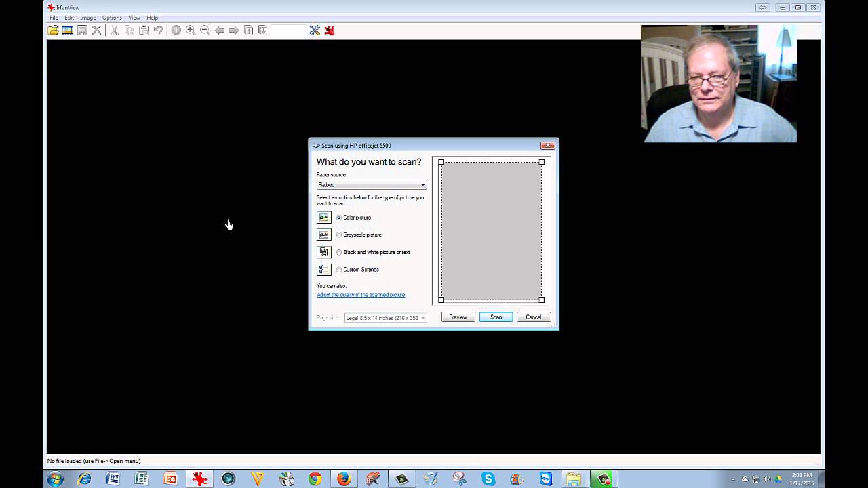Click the Delete X toolbar icon

[97, 30]
